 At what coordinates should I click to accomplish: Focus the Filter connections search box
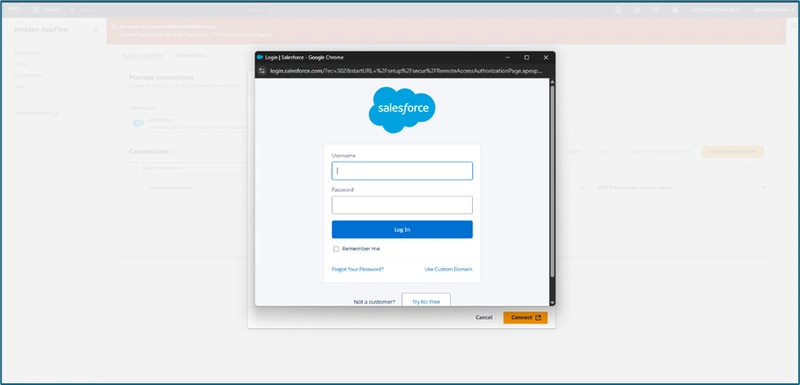tap(189, 168)
